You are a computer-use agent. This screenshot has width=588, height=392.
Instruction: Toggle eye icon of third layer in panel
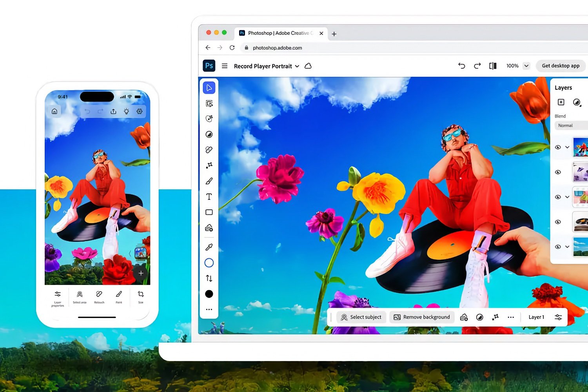tap(558, 197)
